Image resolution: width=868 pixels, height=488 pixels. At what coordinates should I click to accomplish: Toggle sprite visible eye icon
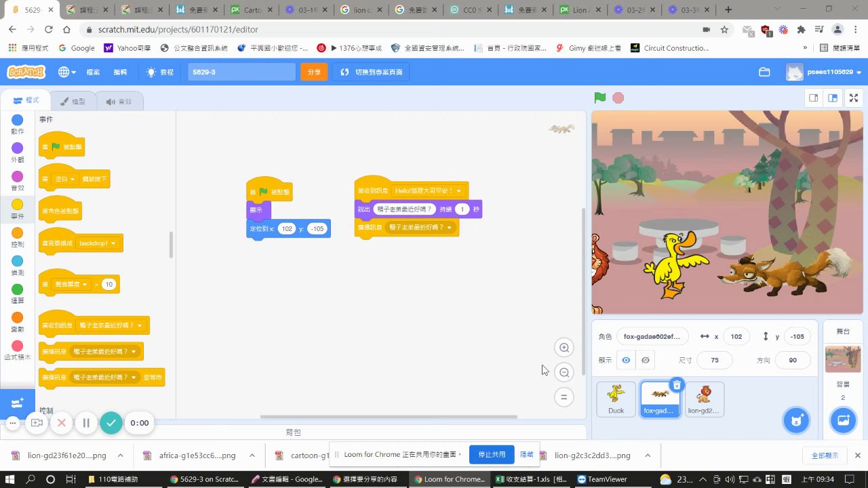[626, 360]
